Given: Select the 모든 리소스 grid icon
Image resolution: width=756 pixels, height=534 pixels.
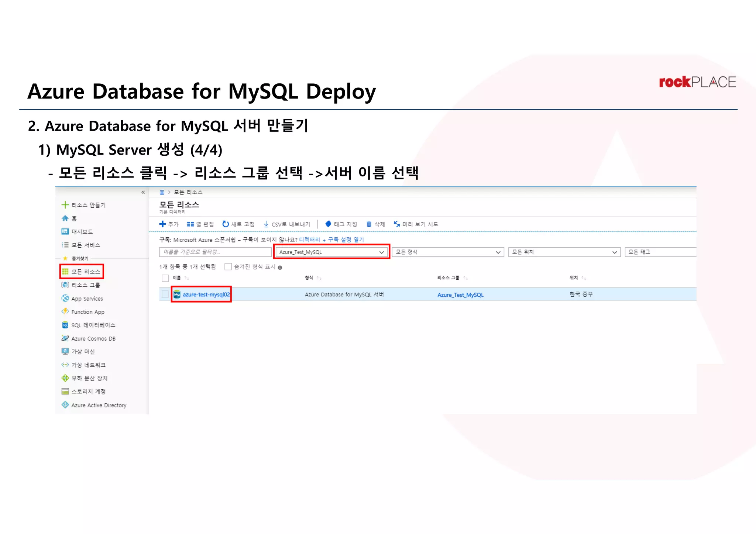Looking at the screenshot, I should [65, 272].
